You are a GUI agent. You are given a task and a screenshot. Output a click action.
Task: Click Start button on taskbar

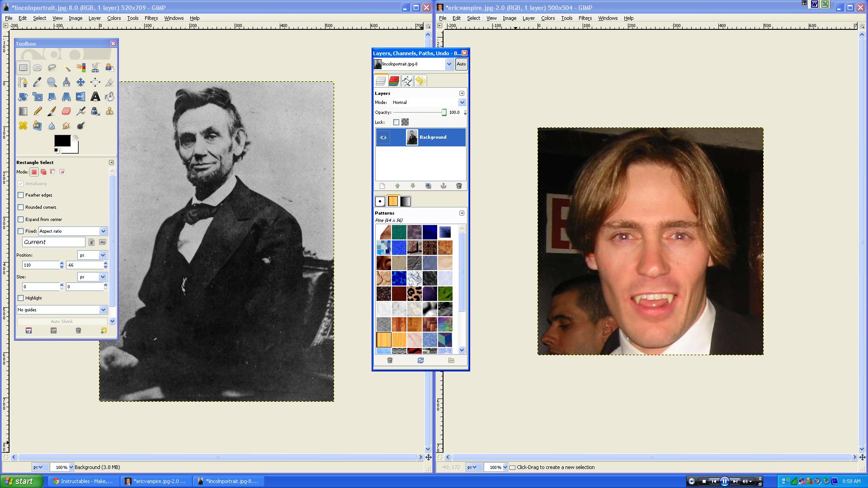(x=22, y=481)
